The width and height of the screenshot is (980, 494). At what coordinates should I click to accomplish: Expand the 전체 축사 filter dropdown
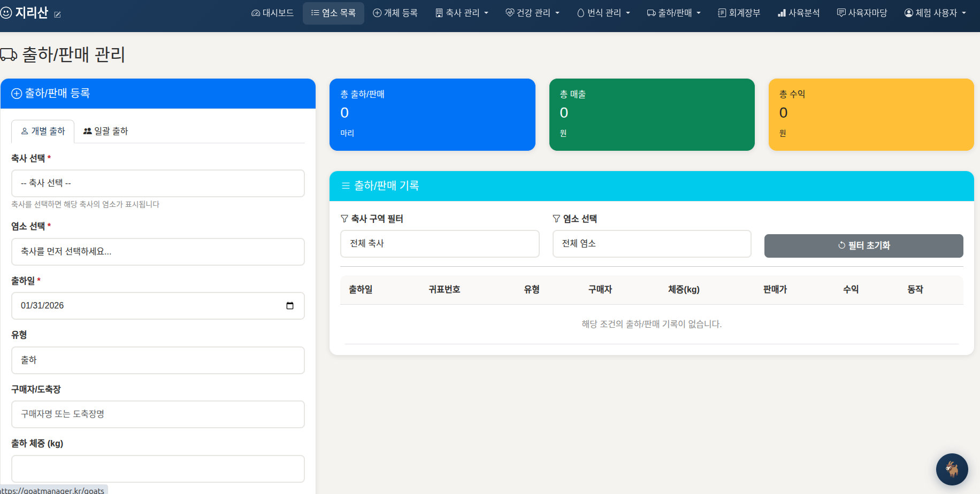point(440,244)
